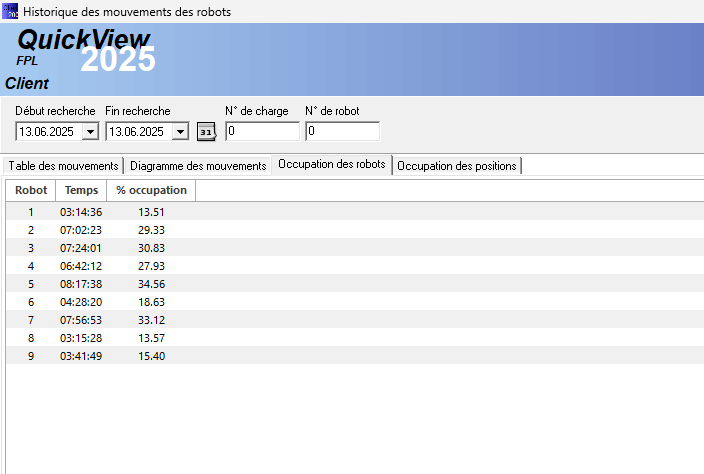
Task: Sort by the Robot column header
Action: pyautogui.click(x=31, y=190)
